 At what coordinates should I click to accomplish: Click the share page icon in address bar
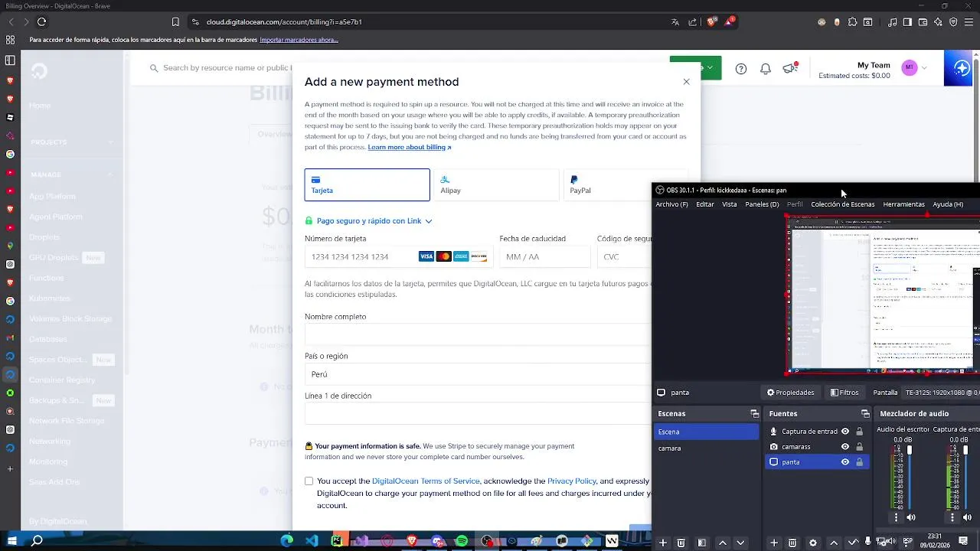click(x=693, y=22)
